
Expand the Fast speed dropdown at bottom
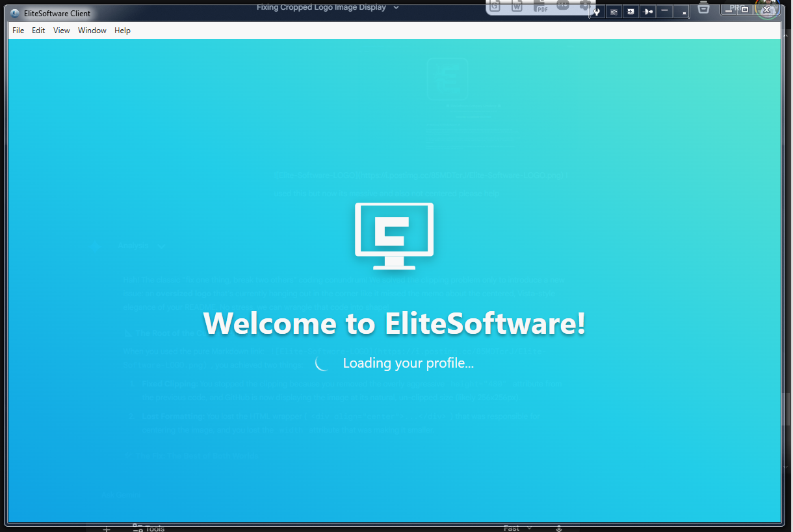click(518, 528)
